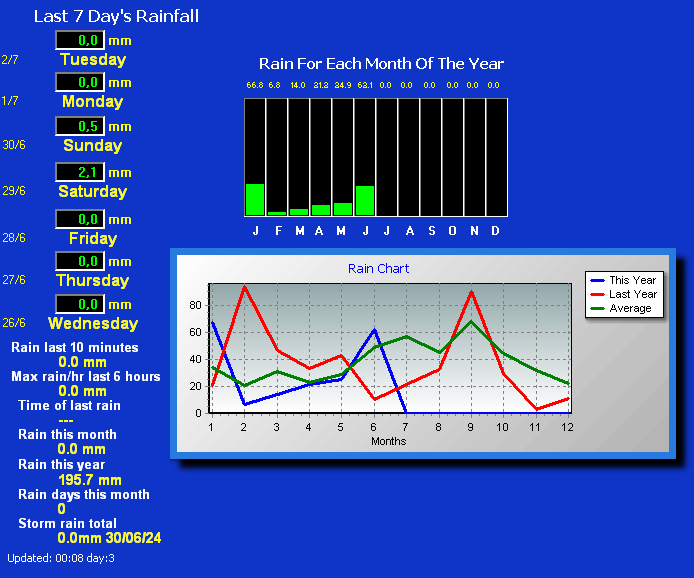Click Monday's rainfall value field

click(80, 82)
